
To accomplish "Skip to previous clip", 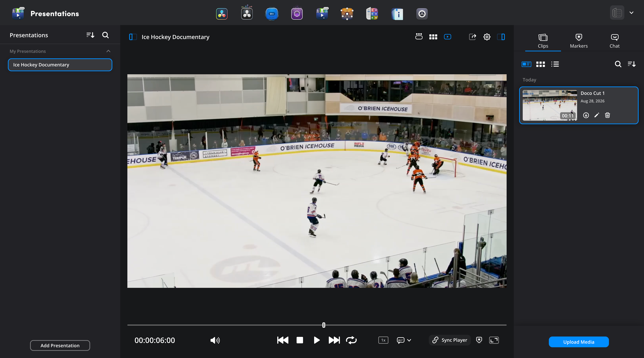I will tap(283, 340).
